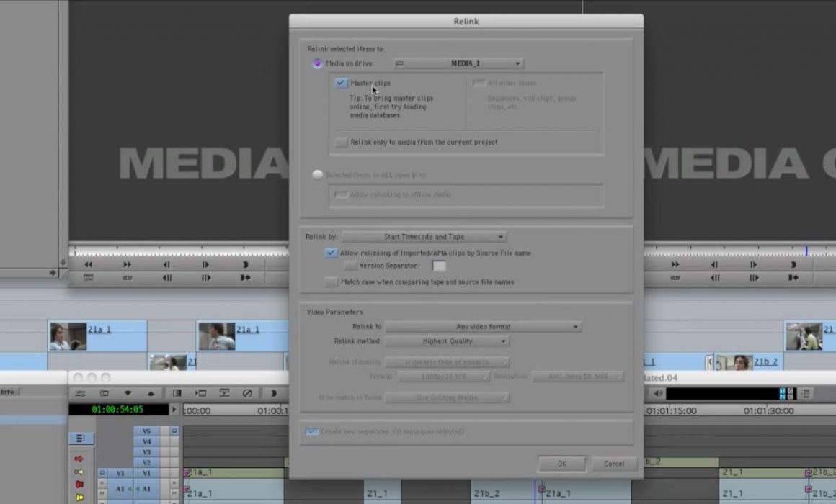Open the Relink method dropdown

(x=448, y=341)
